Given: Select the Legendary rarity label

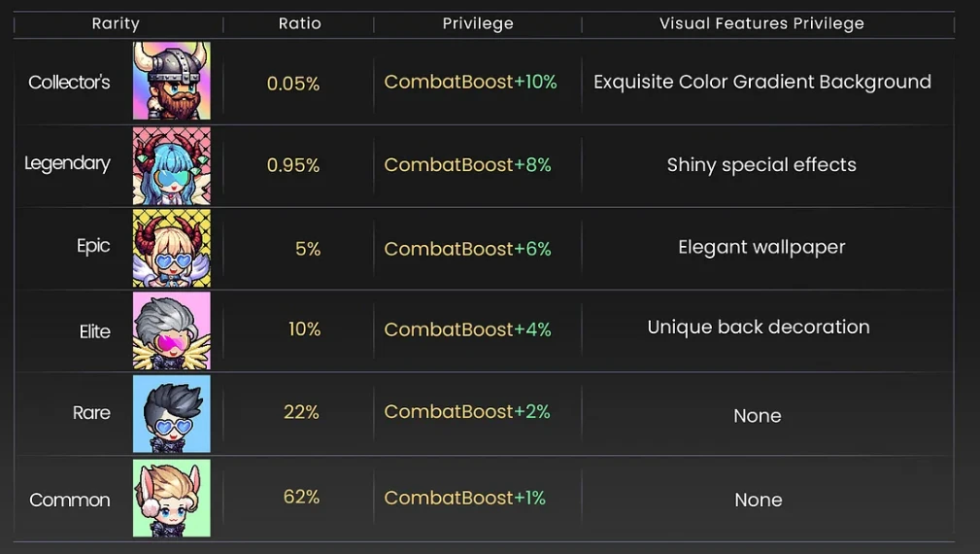Looking at the screenshot, I should 67,163.
